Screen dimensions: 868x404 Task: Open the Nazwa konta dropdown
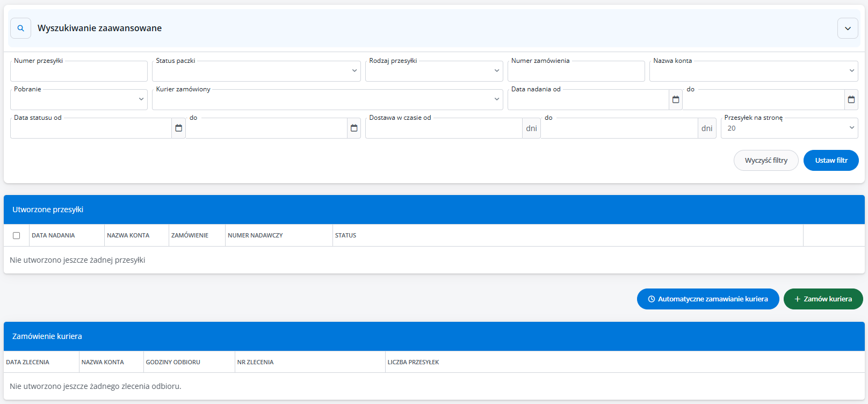(x=753, y=71)
